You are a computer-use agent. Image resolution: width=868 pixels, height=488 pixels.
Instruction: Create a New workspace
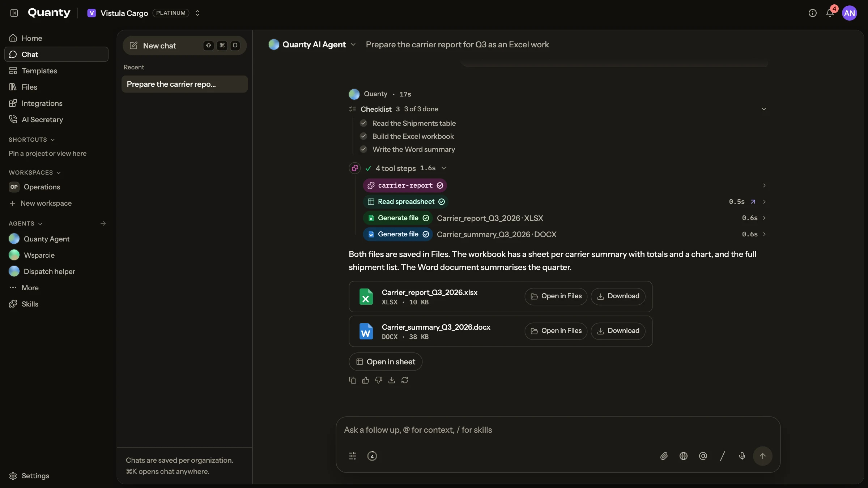[x=56, y=203]
